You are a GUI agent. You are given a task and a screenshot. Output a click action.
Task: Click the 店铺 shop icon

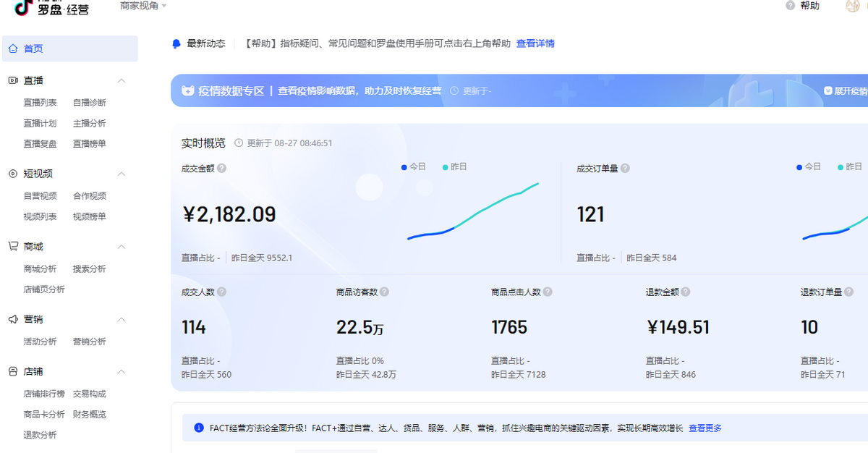13,371
